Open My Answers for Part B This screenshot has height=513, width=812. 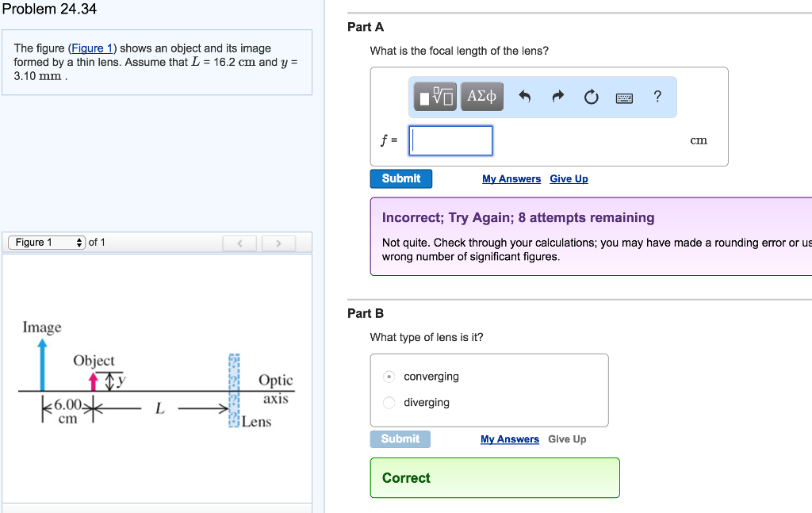coord(510,439)
